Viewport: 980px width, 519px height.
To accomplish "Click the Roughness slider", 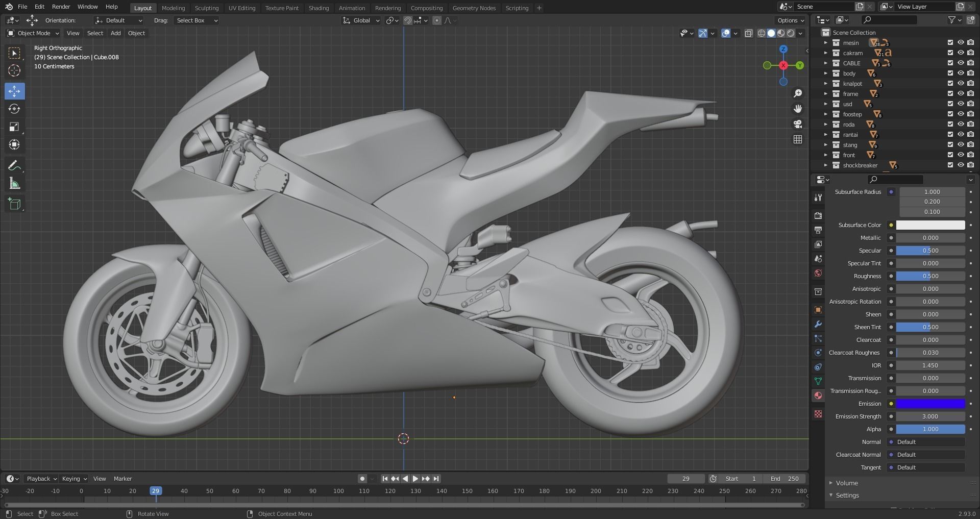I will [x=930, y=276].
